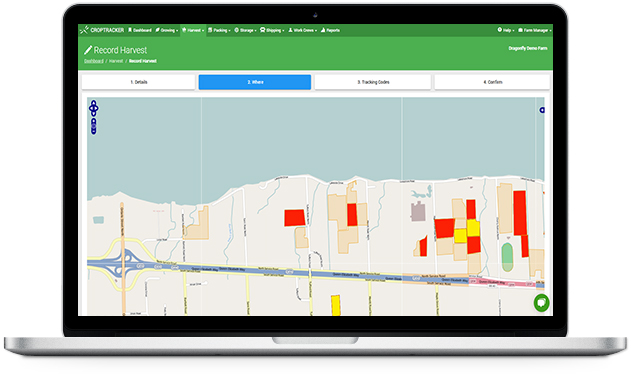Go to Reports in navigation bar
The image size is (632, 378).
pyautogui.click(x=330, y=30)
